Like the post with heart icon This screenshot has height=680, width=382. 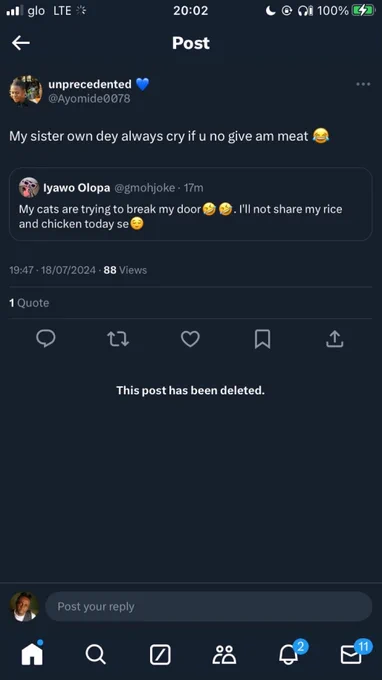[x=190, y=339]
